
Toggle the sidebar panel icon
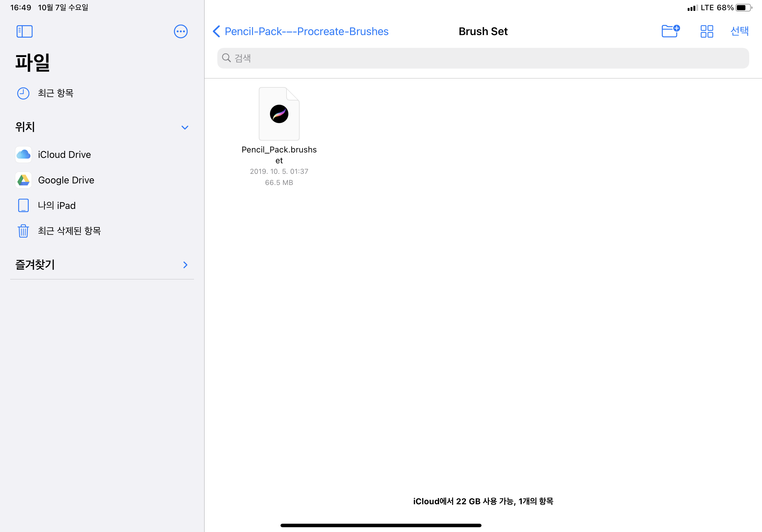(25, 32)
